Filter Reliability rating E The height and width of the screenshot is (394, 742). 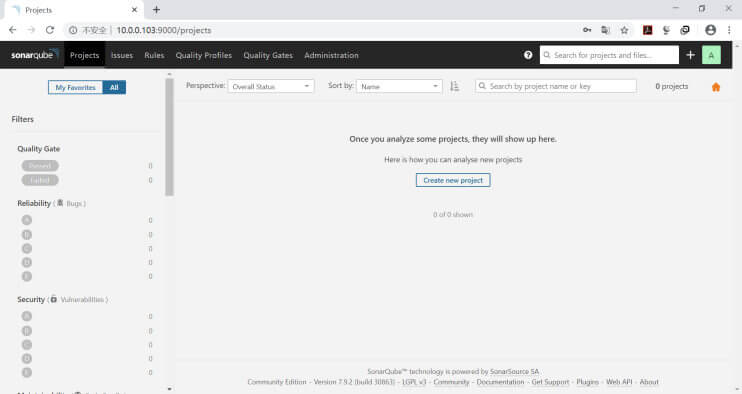click(27, 276)
